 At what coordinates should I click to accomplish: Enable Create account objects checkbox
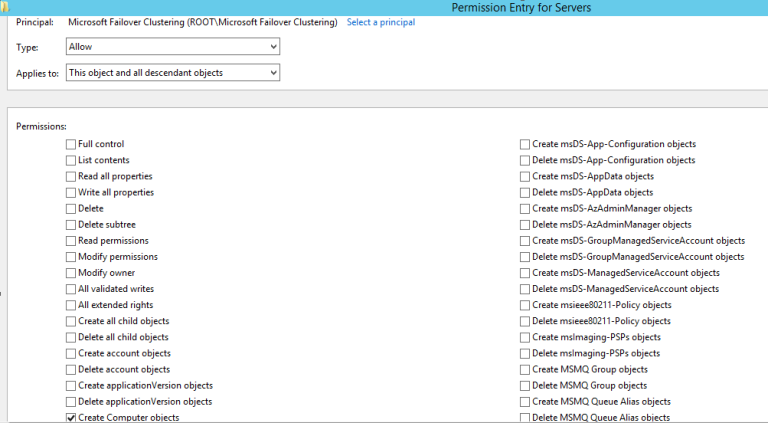[71, 353]
